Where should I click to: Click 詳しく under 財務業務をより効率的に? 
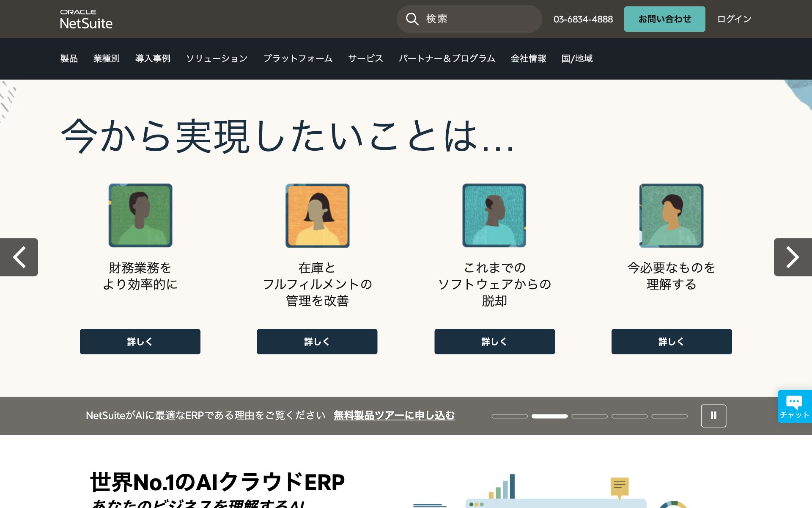coord(140,342)
